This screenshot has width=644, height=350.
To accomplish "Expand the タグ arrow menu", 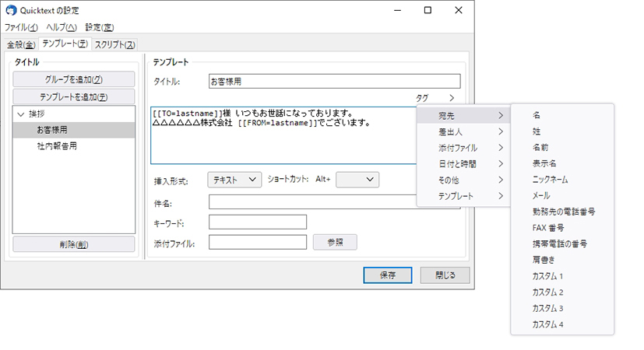I will tap(451, 98).
